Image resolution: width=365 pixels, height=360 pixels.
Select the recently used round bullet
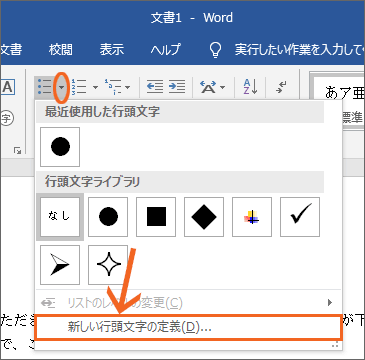point(60,147)
